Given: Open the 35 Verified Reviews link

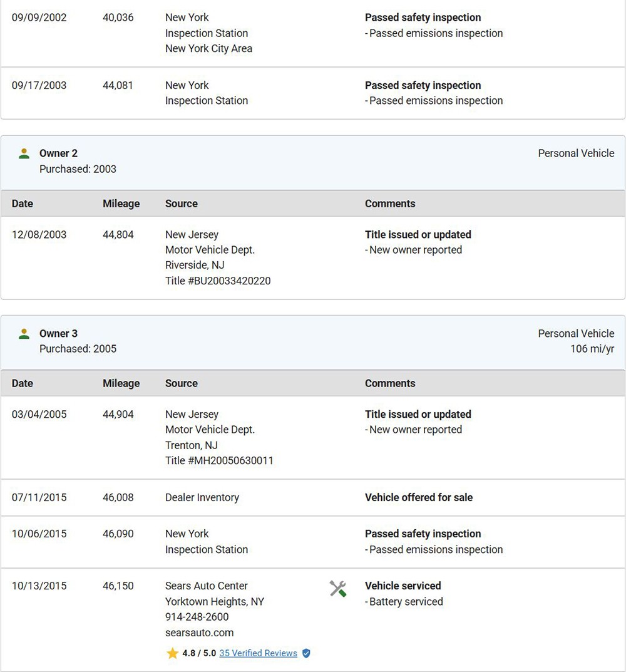Looking at the screenshot, I should tap(258, 653).
